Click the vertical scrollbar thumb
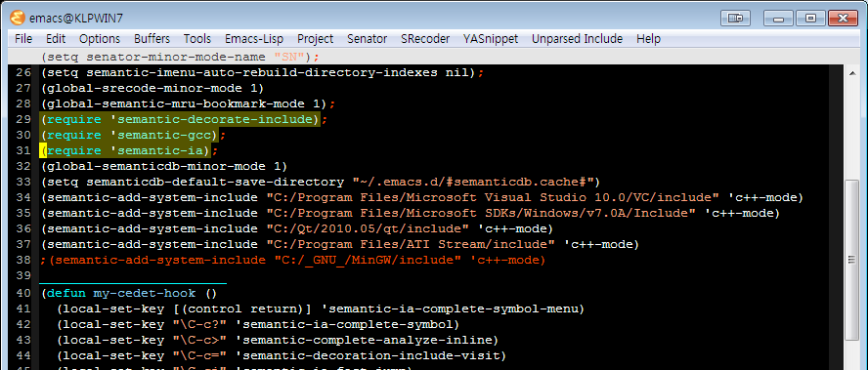Viewport: 868px width, 370px height. point(851,260)
